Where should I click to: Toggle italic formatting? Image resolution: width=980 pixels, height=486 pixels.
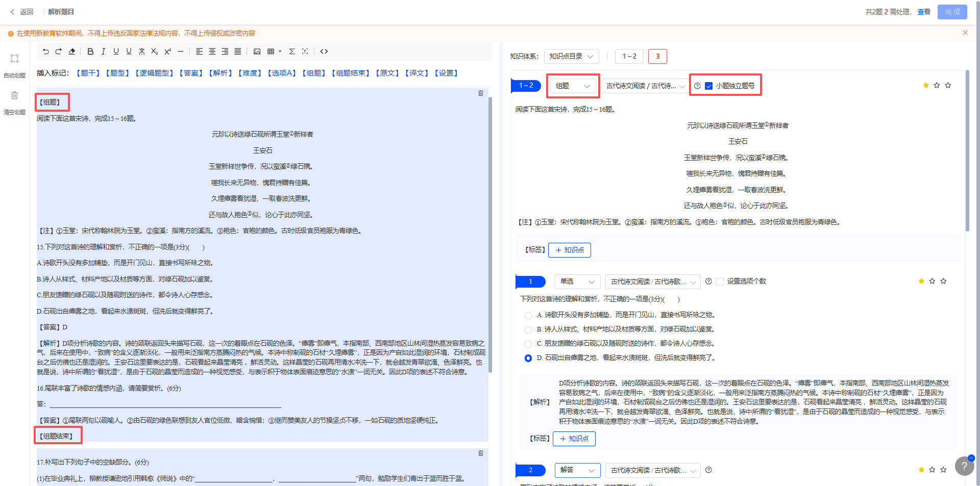click(103, 52)
